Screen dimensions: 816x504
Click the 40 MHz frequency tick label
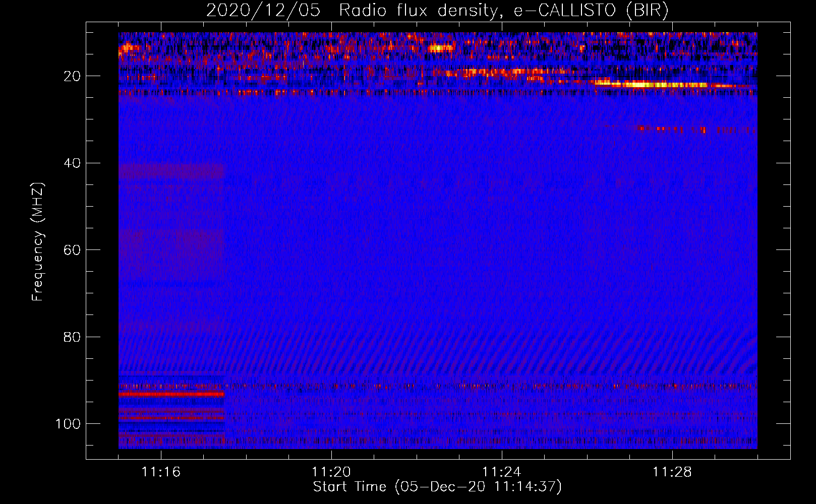click(x=73, y=163)
